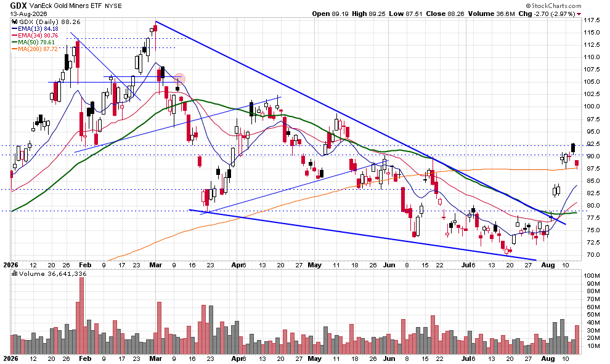Click the Volume 36.6M header value

[x=491, y=14]
